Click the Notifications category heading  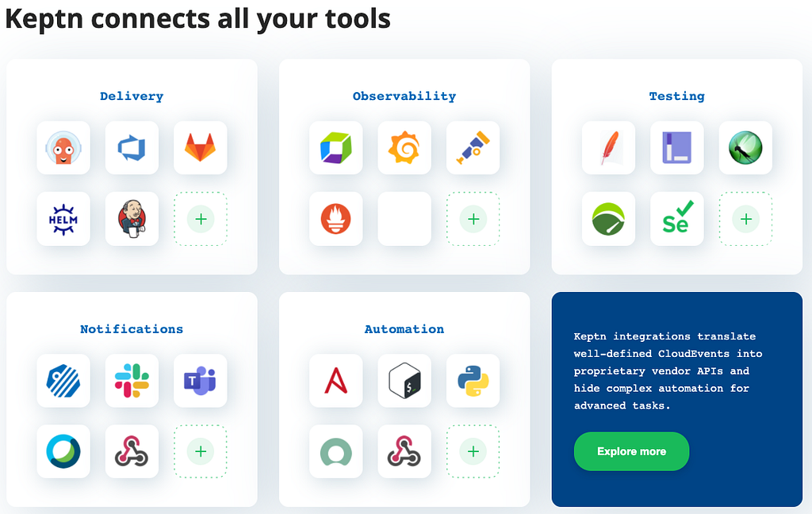(x=132, y=329)
